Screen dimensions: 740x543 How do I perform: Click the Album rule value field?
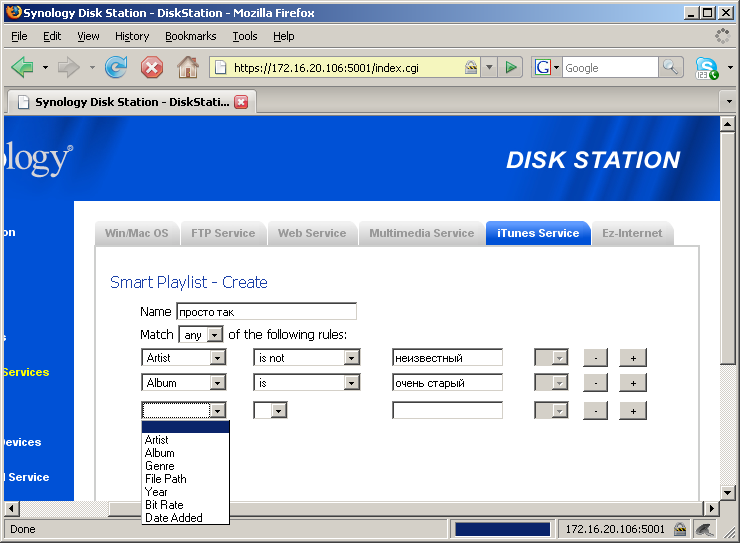point(447,383)
